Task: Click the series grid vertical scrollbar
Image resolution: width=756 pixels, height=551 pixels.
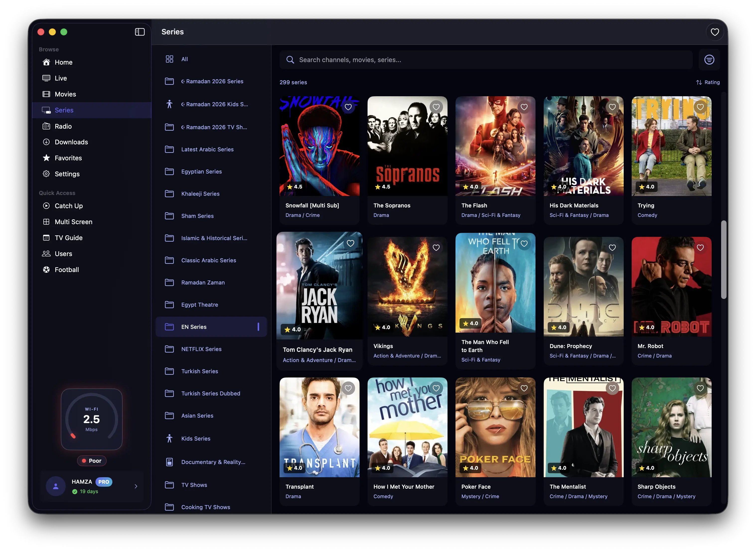Action: [723, 260]
